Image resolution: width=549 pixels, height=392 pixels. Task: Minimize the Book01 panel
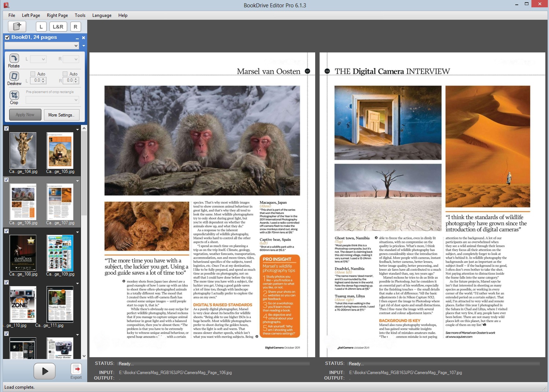point(77,38)
